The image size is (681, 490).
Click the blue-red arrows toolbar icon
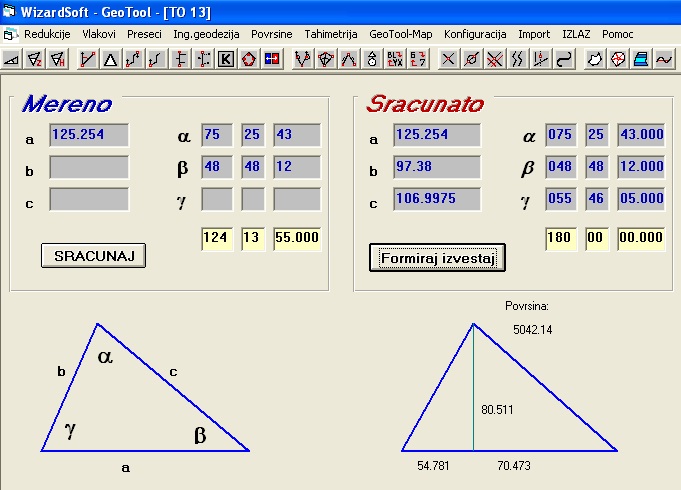272,59
